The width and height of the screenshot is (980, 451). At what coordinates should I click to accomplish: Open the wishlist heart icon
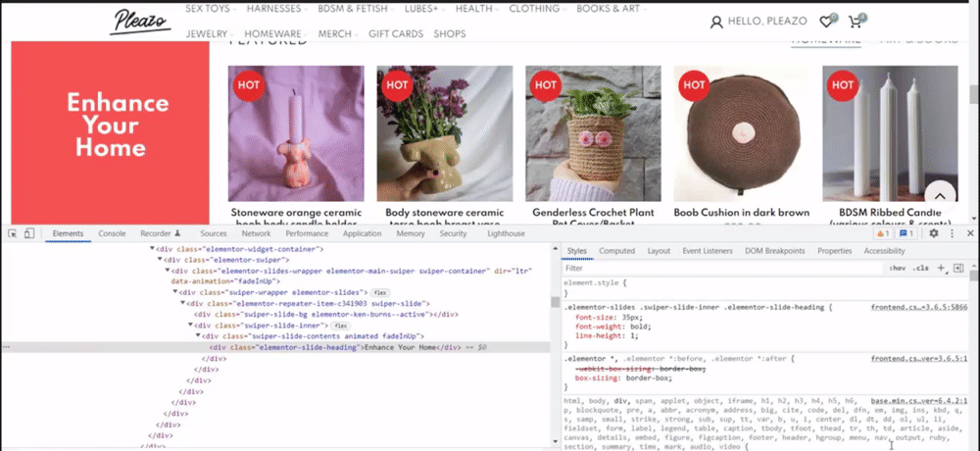(827, 22)
